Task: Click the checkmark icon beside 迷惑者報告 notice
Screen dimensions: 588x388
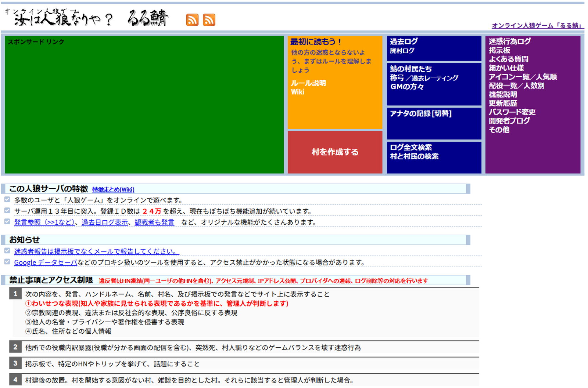Action: pyautogui.click(x=7, y=251)
